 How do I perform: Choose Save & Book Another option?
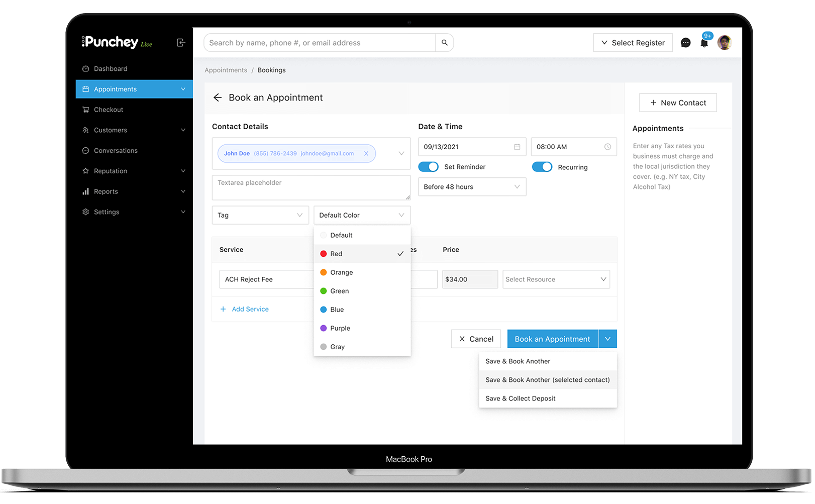pos(548,361)
